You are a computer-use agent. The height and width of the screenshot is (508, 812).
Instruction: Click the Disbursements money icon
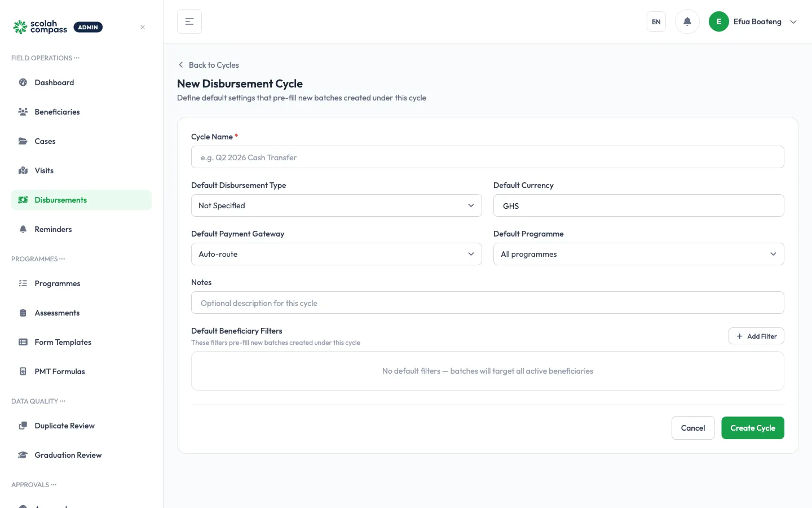coord(23,200)
